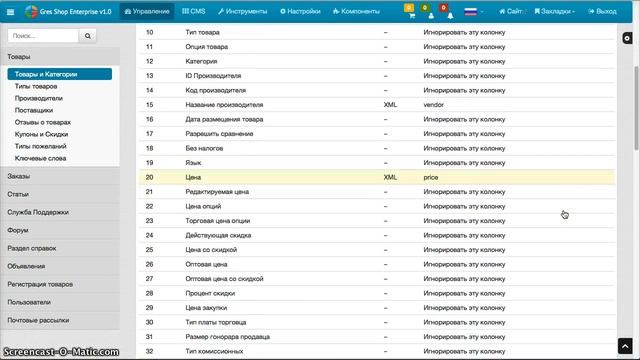Viewport: 640px width, 360px height.
Task: Click Дата размещения товара row label
Action: pos(224,119)
